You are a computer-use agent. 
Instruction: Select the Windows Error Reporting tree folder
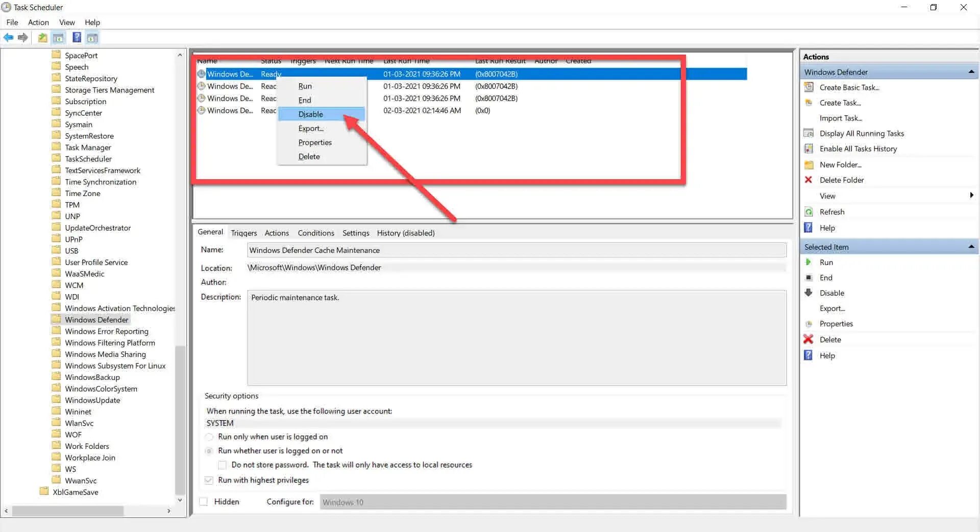pos(106,331)
